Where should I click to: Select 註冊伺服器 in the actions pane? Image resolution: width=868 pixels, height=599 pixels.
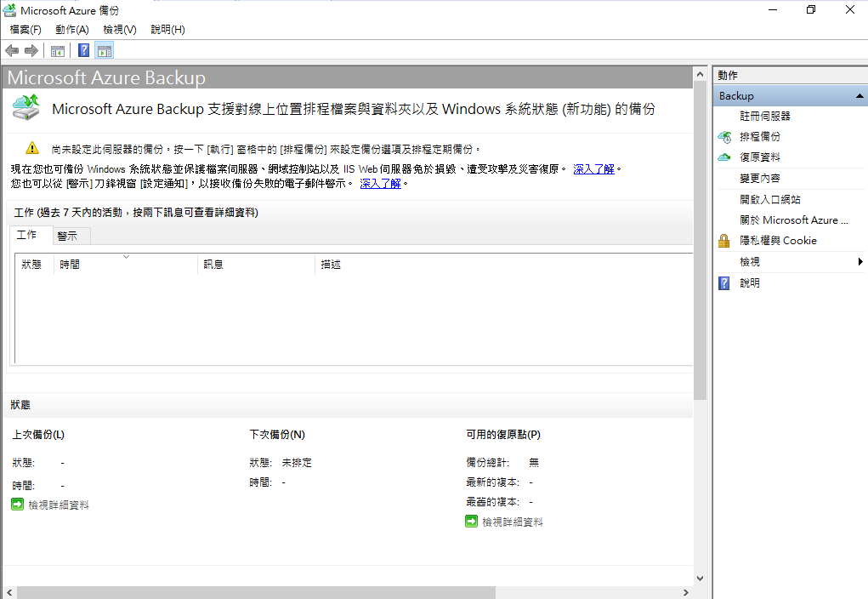pos(764,117)
